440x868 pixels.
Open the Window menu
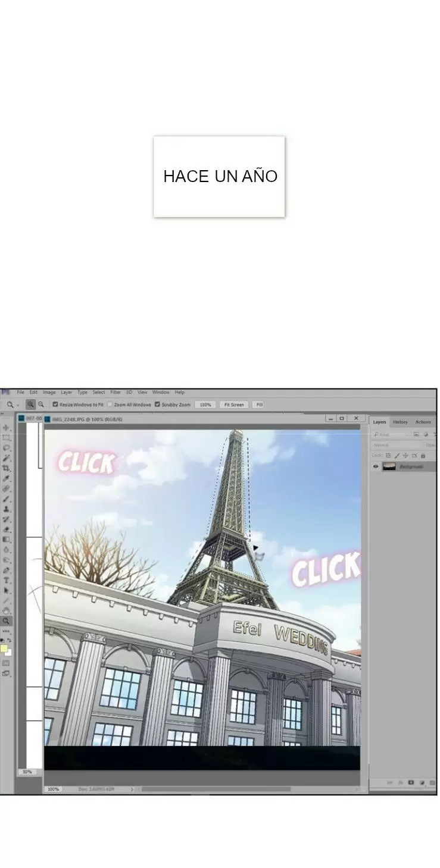161,392
